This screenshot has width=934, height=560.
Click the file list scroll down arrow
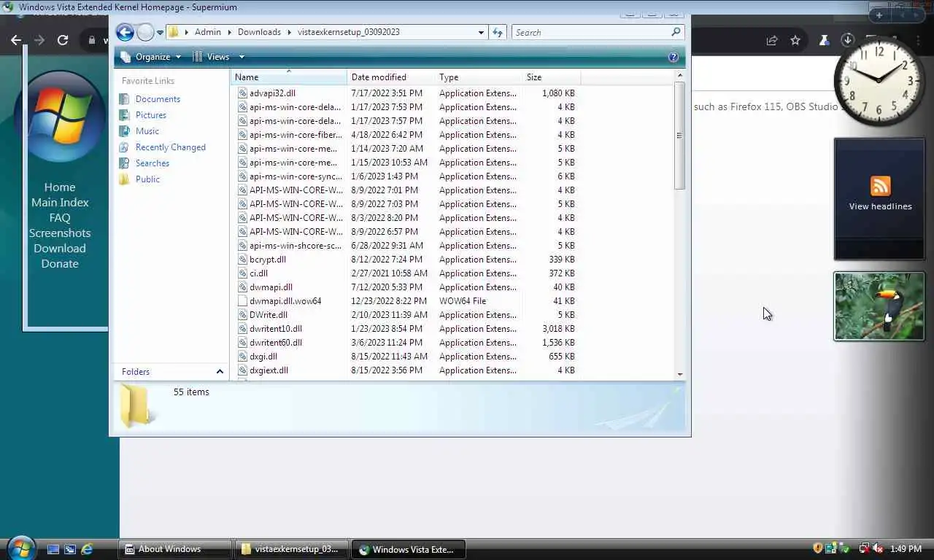click(680, 374)
